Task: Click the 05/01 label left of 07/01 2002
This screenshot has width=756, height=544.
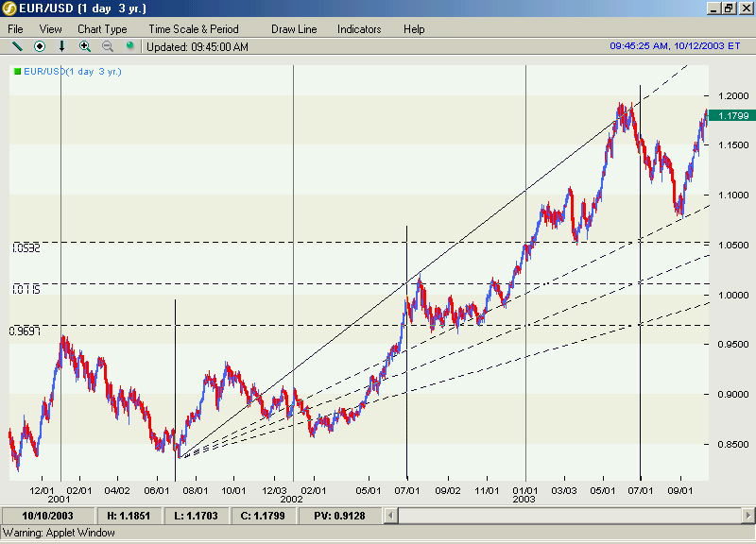Action: click(x=369, y=490)
